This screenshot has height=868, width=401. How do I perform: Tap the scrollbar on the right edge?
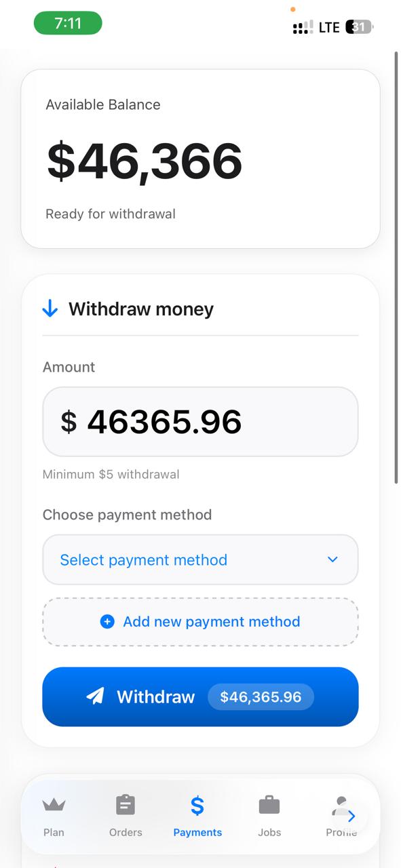(x=396, y=264)
